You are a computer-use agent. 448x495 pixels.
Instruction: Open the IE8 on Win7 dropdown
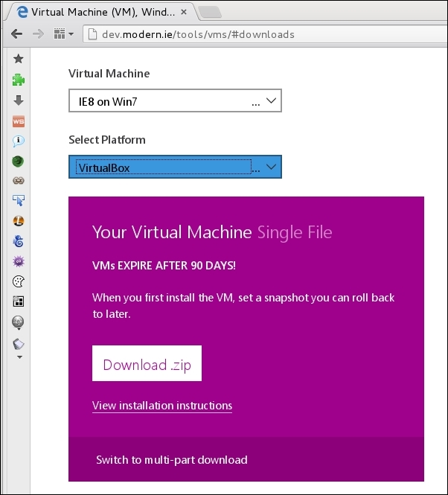tap(175, 100)
